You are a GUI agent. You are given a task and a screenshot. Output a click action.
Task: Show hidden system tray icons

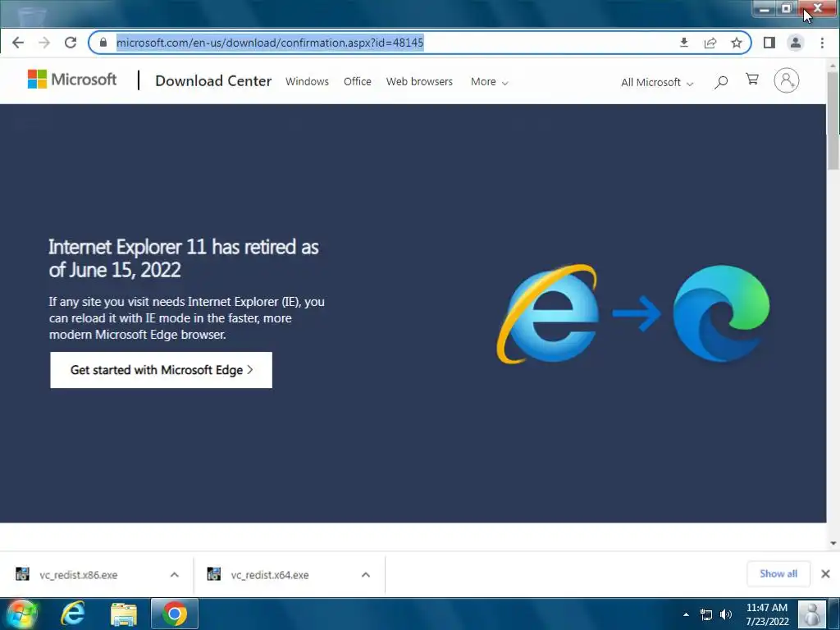(x=686, y=614)
